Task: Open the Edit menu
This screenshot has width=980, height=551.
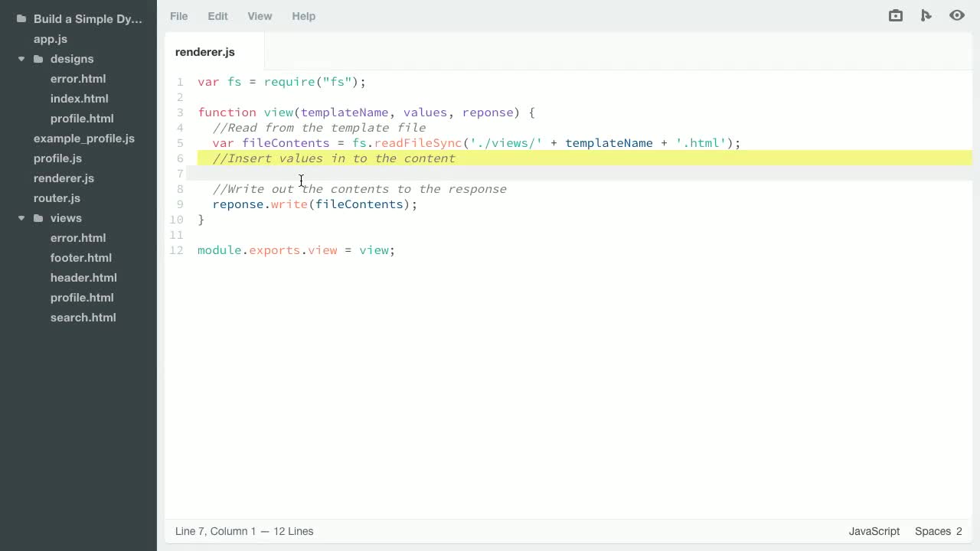Action: (217, 16)
